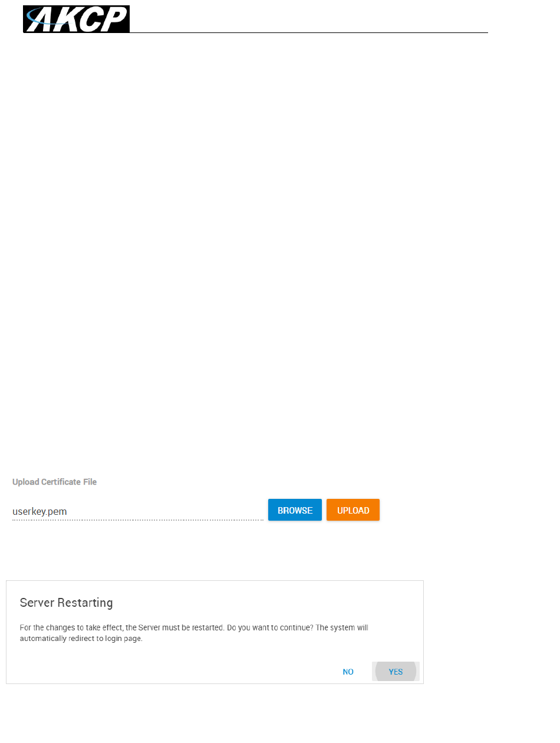560x743 pixels.
Task: Click the restart confirmation message text
Action: [x=194, y=633]
